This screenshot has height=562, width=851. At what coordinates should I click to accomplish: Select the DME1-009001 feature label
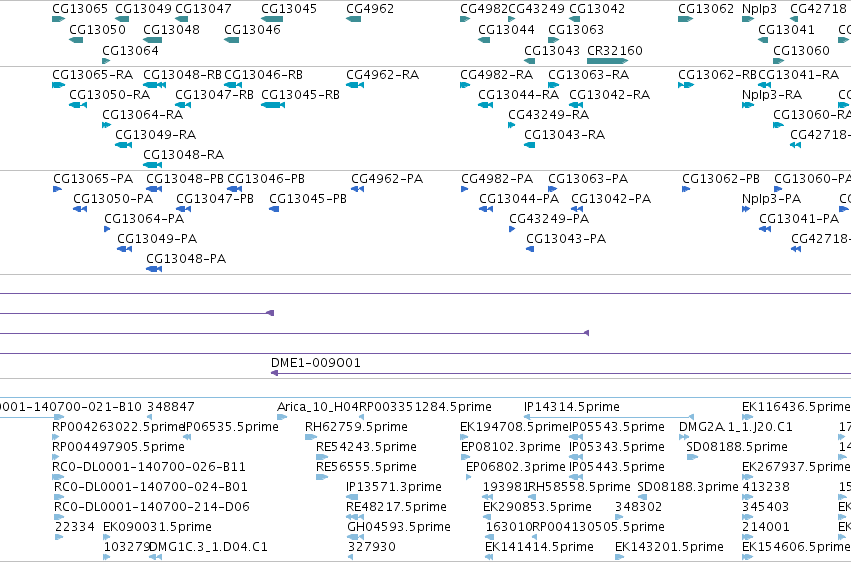tap(315, 362)
